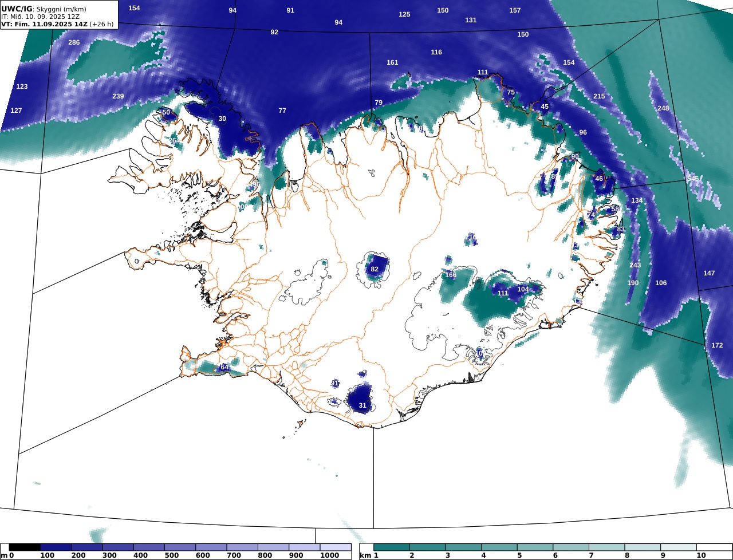Viewport: 733px width, 560px height.
Task: Click the visibility value 166 on the map
Action: [x=451, y=275]
